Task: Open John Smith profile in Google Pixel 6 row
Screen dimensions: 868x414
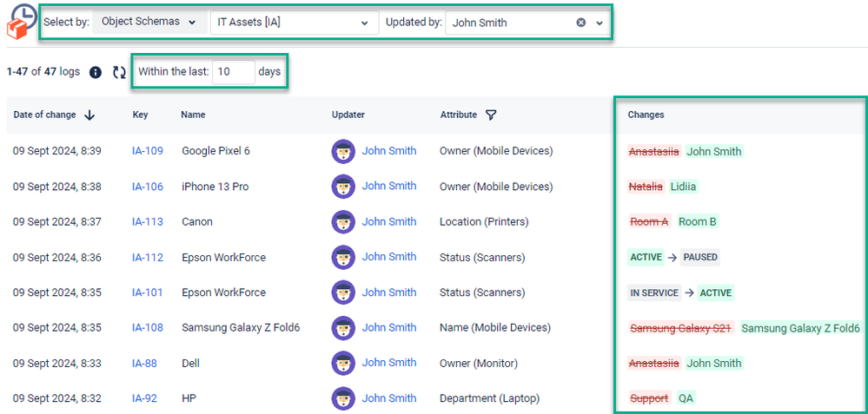Action: (389, 151)
